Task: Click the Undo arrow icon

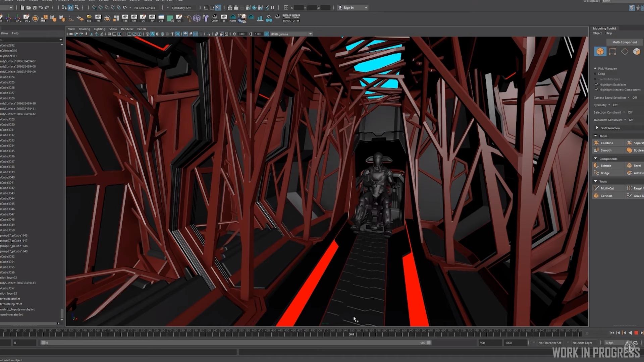Action: click(41, 7)
